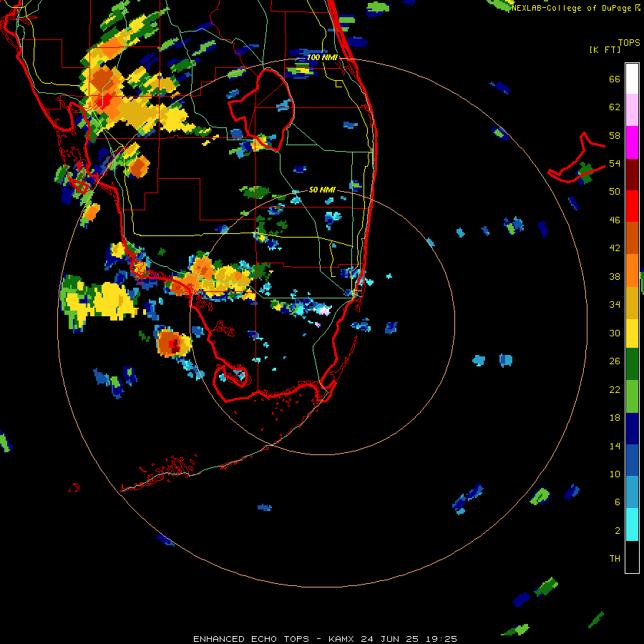Screen dimensions: 644x644
Task: Select the bright red legend swatch
Action: (x=632, y=206)
